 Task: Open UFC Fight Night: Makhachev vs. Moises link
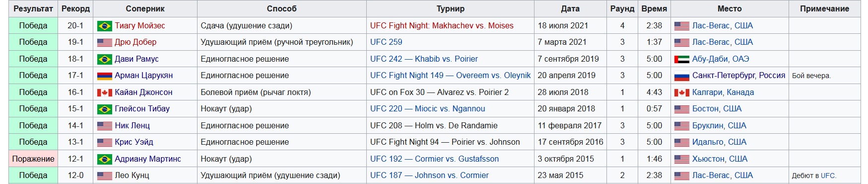[442, 26]
